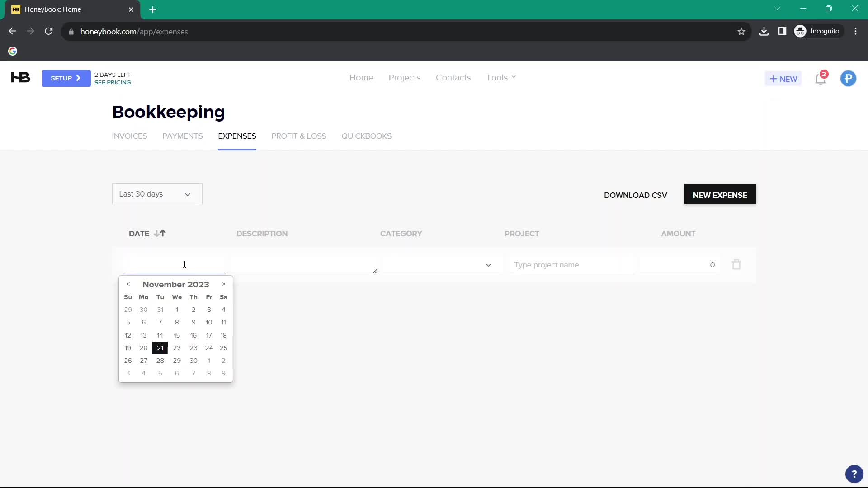The width and height of the screenshot is (868, 488).
Task: Open a new browser tab
Action: click(x=152, y=9)
